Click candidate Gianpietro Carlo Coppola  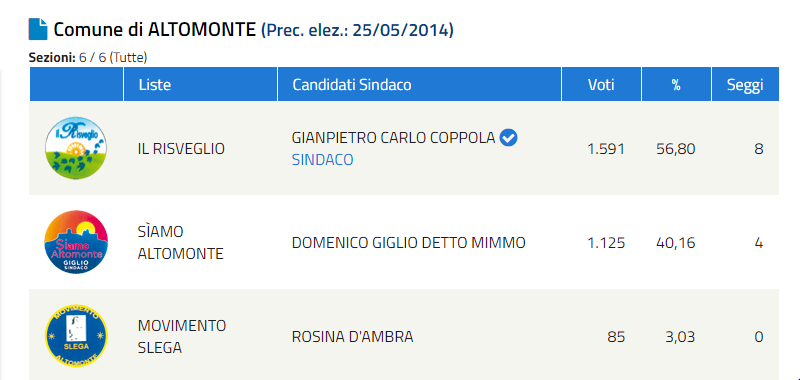pos(393,137)
